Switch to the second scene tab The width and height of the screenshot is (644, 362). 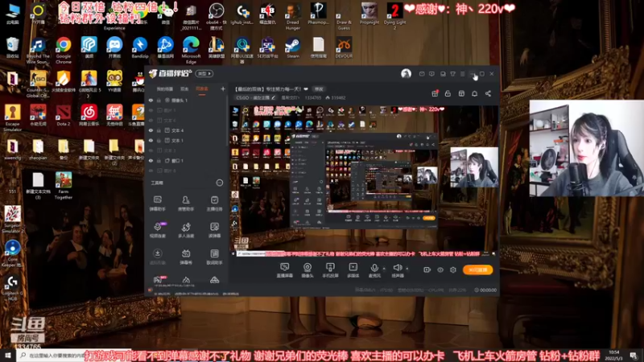184,88
